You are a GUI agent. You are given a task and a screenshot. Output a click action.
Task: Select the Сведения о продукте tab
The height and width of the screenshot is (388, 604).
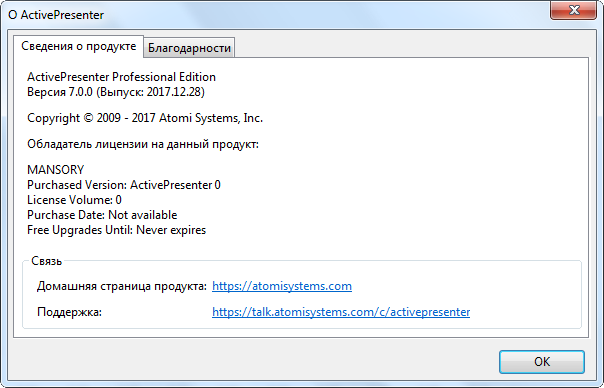click(79, 46)
